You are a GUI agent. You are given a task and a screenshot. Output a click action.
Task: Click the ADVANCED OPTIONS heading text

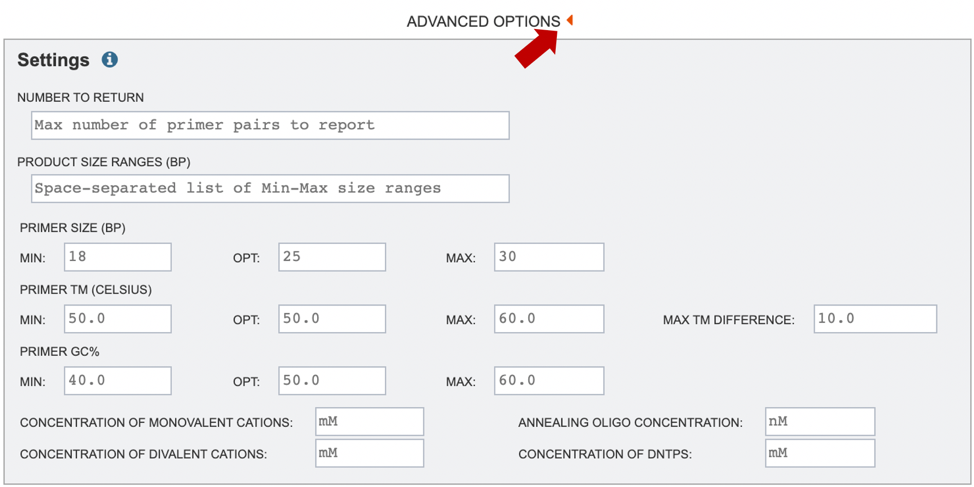[x=483, y=21]
